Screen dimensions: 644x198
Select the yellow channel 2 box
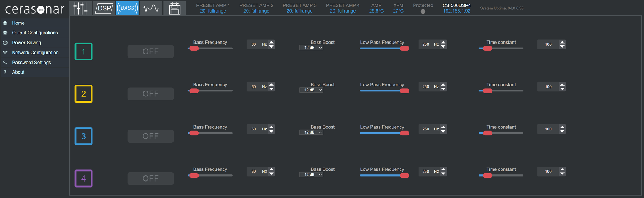tap(83, 94)
